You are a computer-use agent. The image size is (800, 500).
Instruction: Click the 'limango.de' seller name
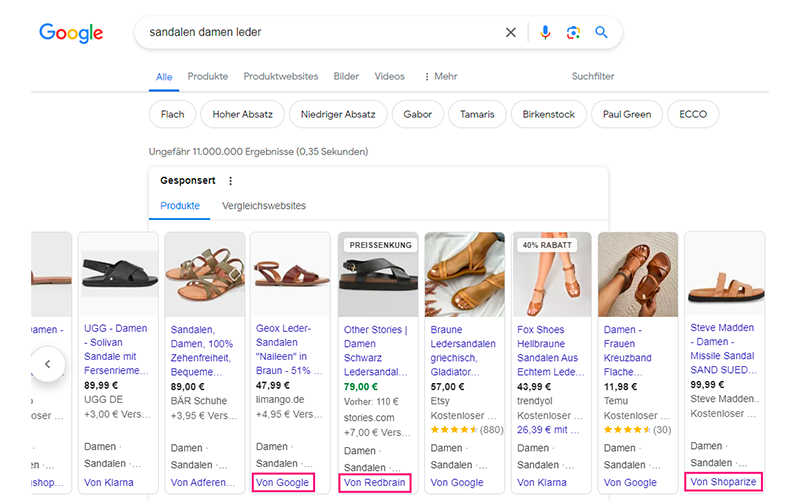pyautogui.click(x=280, y=399)
